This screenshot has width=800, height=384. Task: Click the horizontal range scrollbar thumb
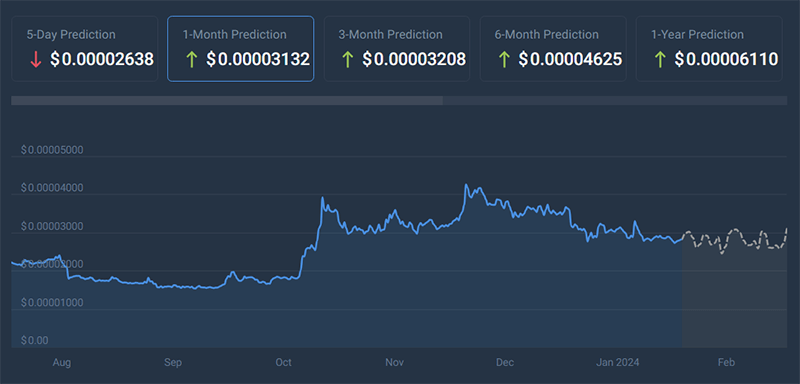(227, 100)
